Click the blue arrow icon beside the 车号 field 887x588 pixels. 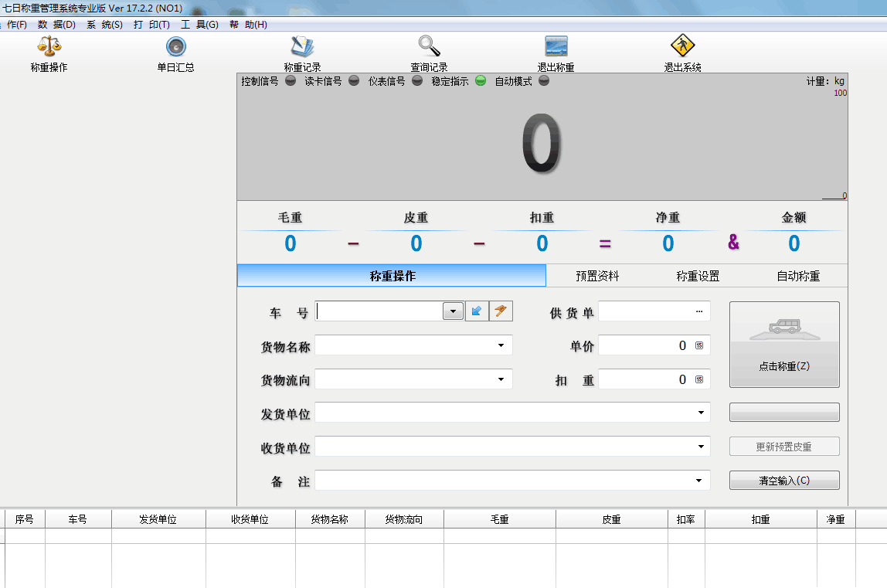(x=476, y=311)
